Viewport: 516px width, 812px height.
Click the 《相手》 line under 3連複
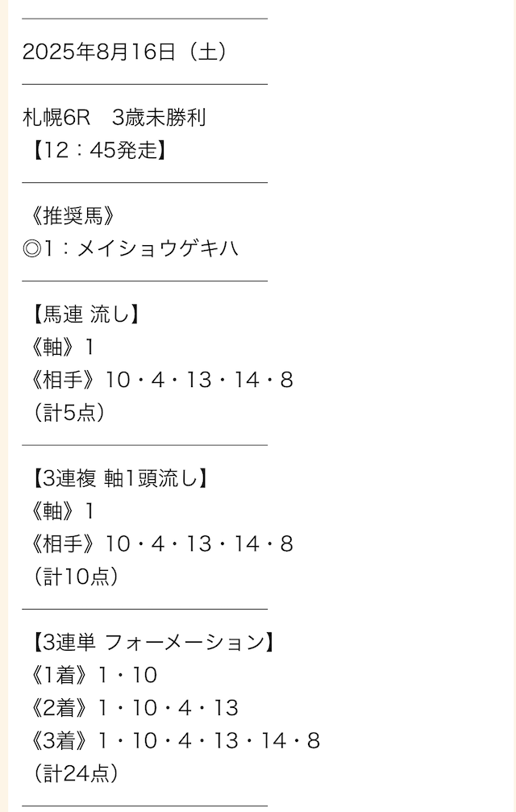point(158,544)
